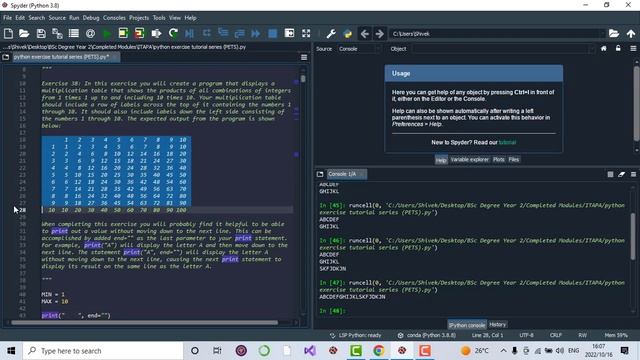This screenshot has width=640, height=360.
Task: Switch to the Files tab
Action: [x=513, y=160]
